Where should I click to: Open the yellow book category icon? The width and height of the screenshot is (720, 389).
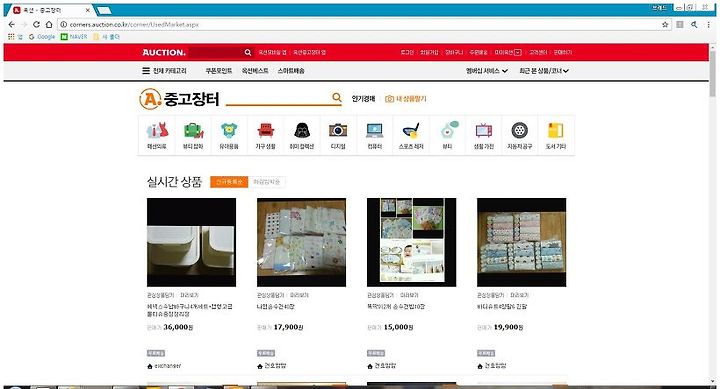point(556,130)
